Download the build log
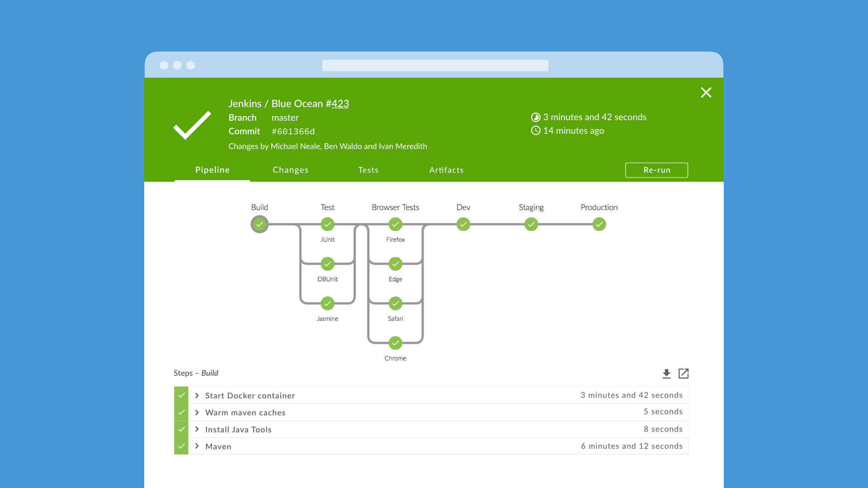The height and width of the screenshot is (488, 868). click(x=666, y=374)
